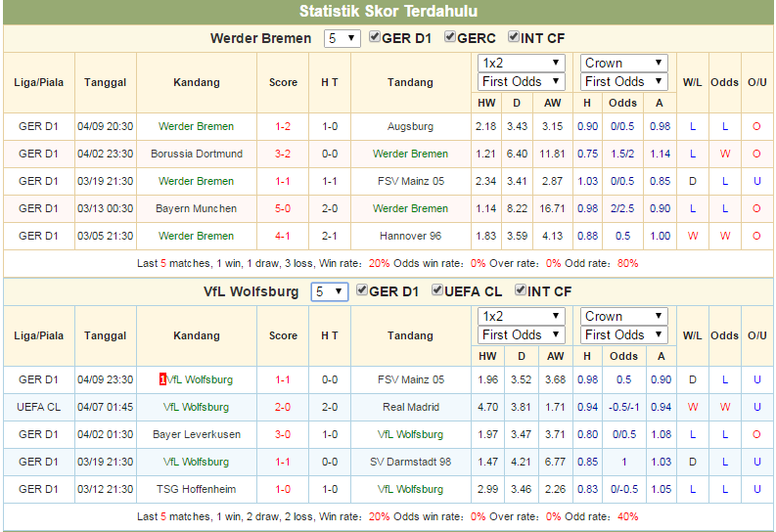Toggle the GER D1 checkbox for VfL Wolfsburg
The height and width of the screenshot is (532, 776).
tap(362, 290)
